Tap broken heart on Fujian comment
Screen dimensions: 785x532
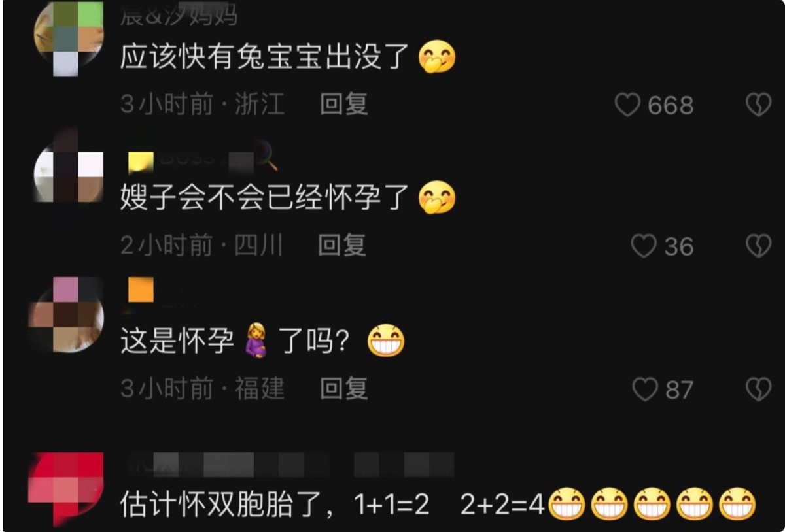tap(759, 390)
